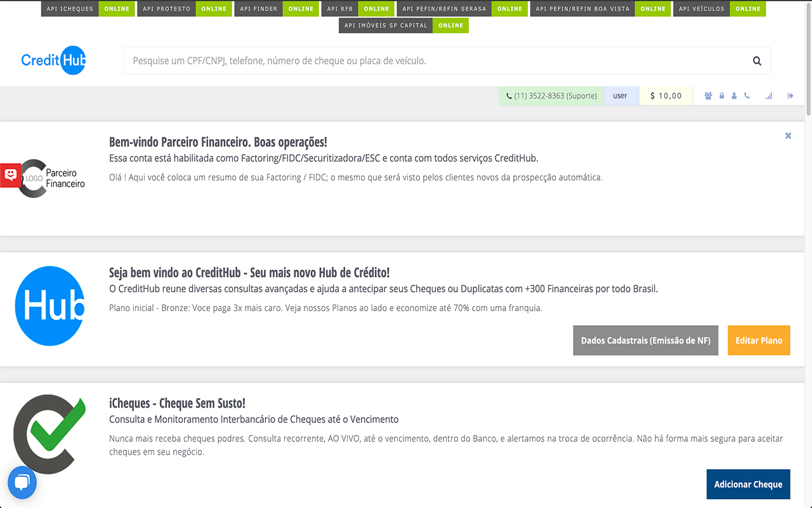Click the API RFB online status badge
Screen dimensions: 812x508
pyautogui.click(x=358, y=9)
